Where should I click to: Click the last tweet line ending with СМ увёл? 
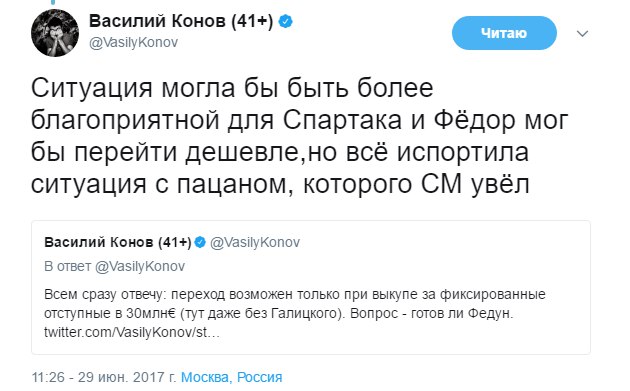click(x=280, y=184)
